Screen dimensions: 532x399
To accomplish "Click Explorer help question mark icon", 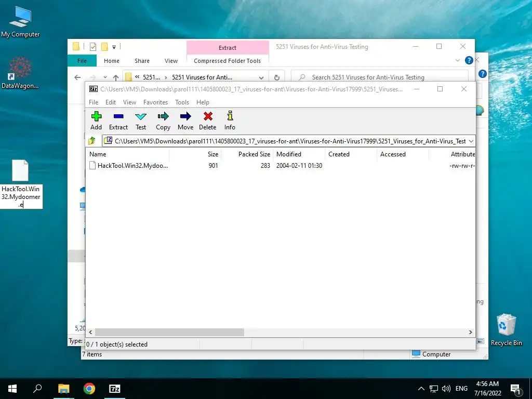I will click(469, 60).
